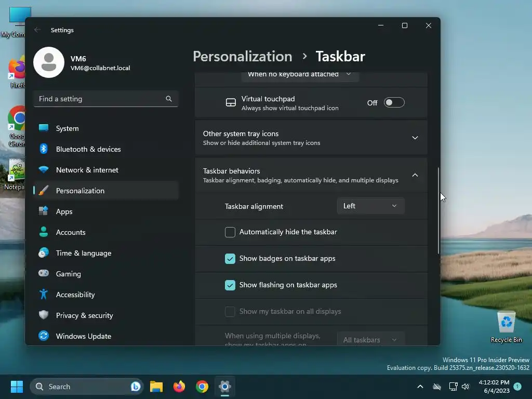Go to Bluetooth & devices settings

click(x=106, y=149)
